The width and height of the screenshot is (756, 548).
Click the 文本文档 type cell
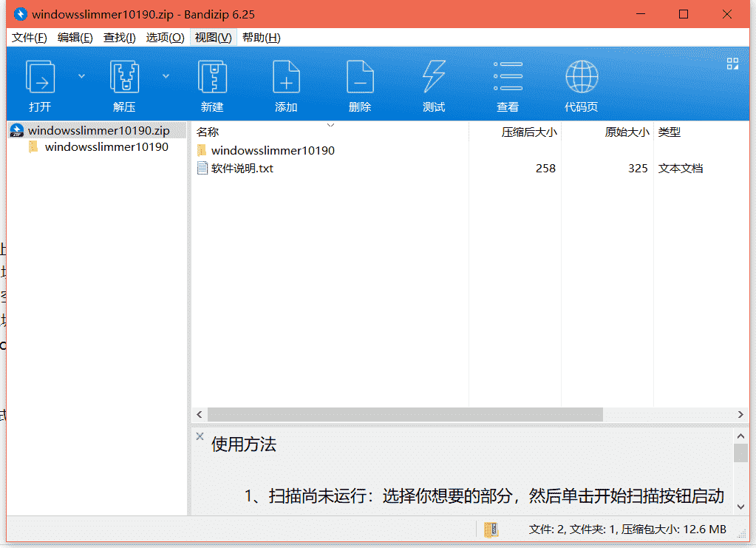pos(681,169)
